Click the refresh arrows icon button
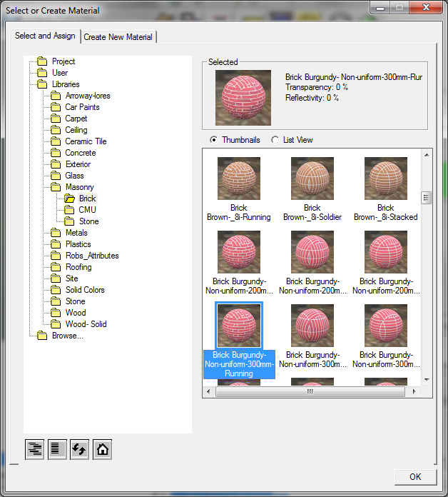Image resolution: width=448 pixels, height=497 pixels. pos(79,449)
